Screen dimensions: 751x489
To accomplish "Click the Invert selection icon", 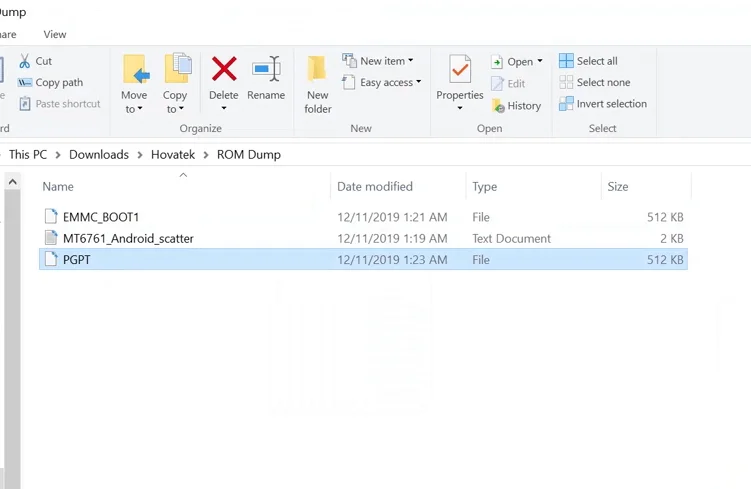I will pyautogui.click(x=566, y=103).
